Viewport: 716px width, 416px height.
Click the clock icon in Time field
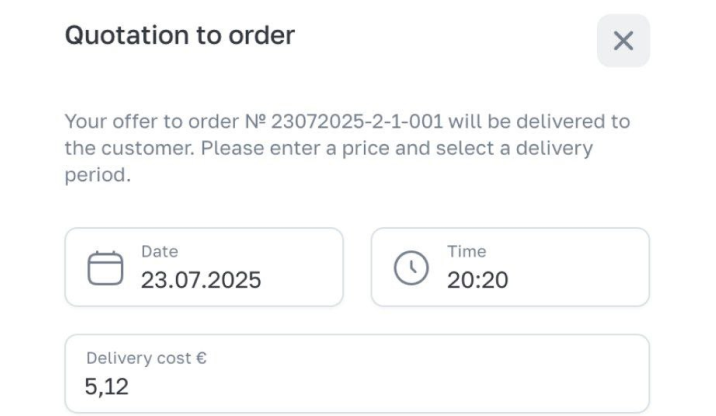click(x=411, y=268)
